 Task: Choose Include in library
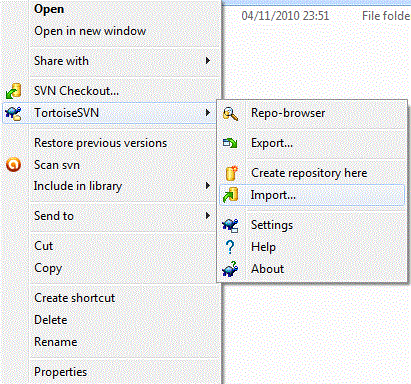pos(78,186)
